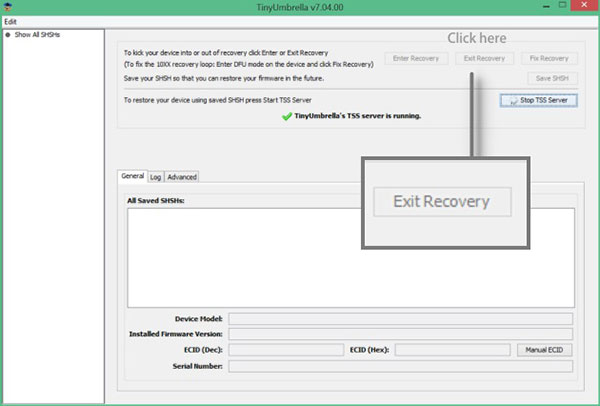This screenshot has height=406, width=600.
Task: Select the Installed Firmware Version field
Action: (x=400, y=334)
